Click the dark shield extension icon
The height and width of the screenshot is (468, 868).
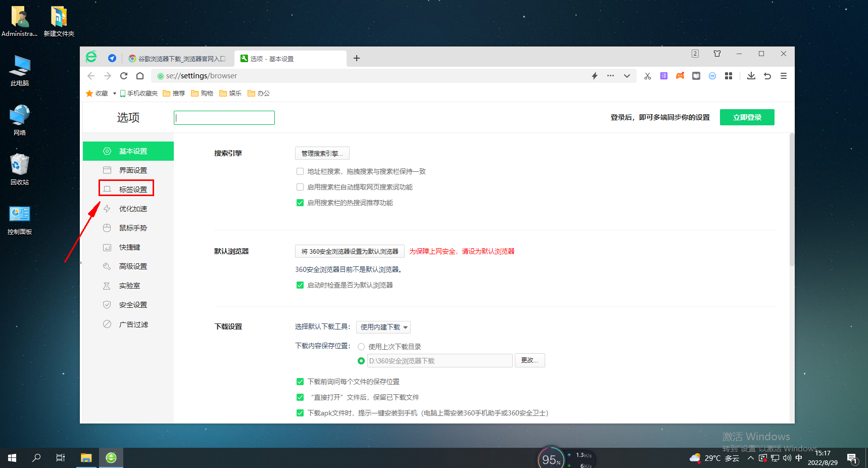coord(696,76)
